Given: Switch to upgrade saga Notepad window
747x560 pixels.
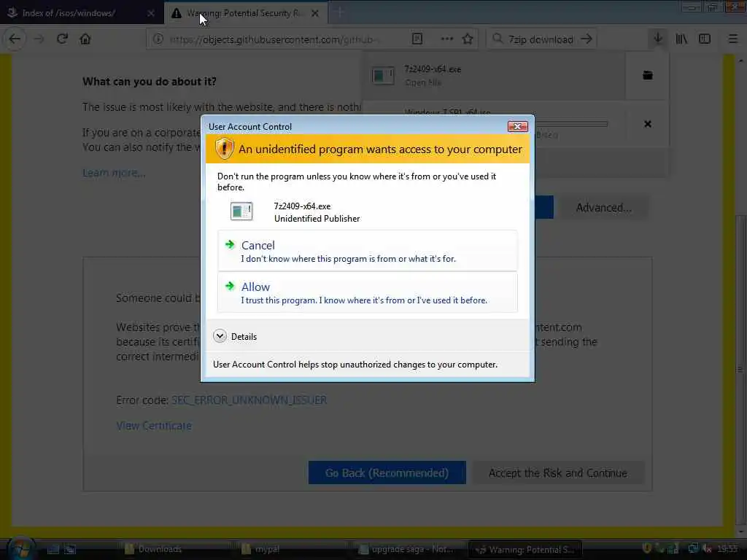Looking at the screenshot, I should click(407, 549).
